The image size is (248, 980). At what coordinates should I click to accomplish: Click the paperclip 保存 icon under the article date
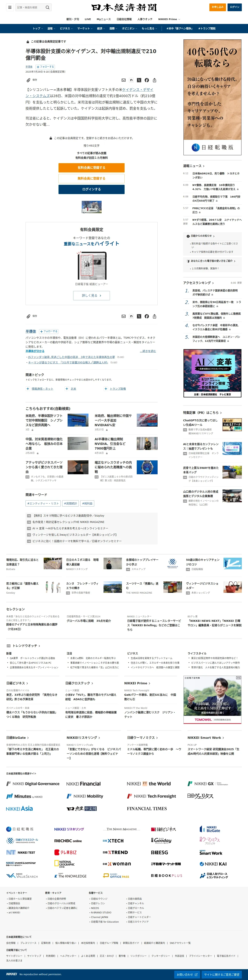pos(29,80)
